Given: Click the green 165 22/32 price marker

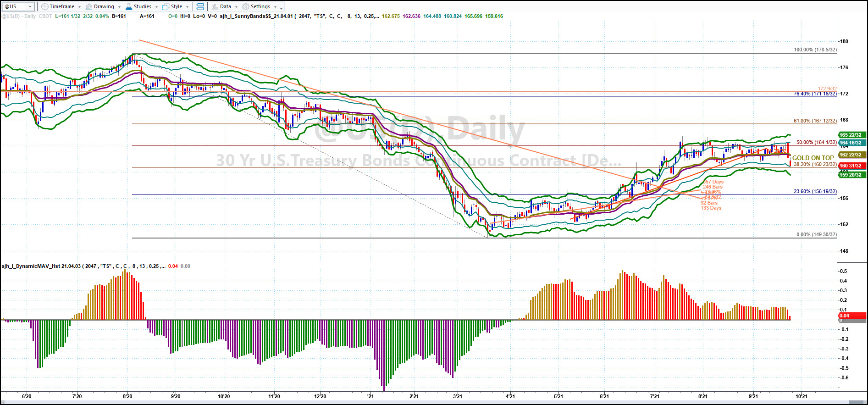Looking at the screenshot, I should (852, 135).
